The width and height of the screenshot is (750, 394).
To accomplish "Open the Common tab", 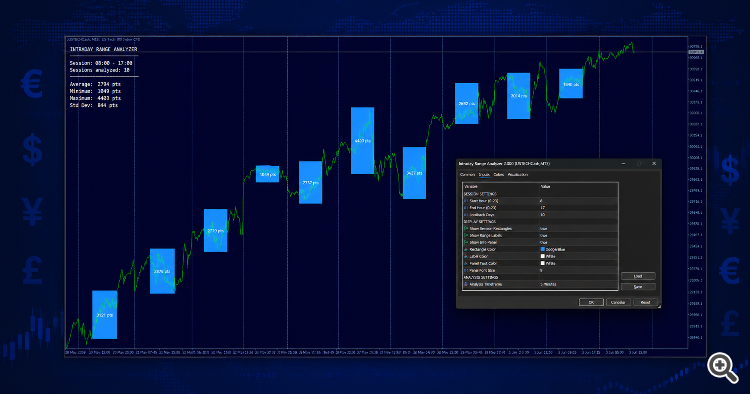I will tap(467, 175).
